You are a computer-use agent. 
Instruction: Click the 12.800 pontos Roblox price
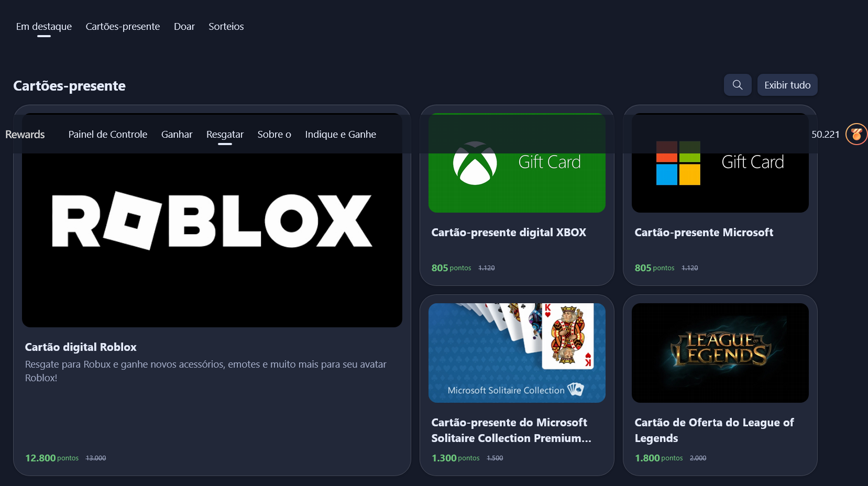(x=52, y=458)
